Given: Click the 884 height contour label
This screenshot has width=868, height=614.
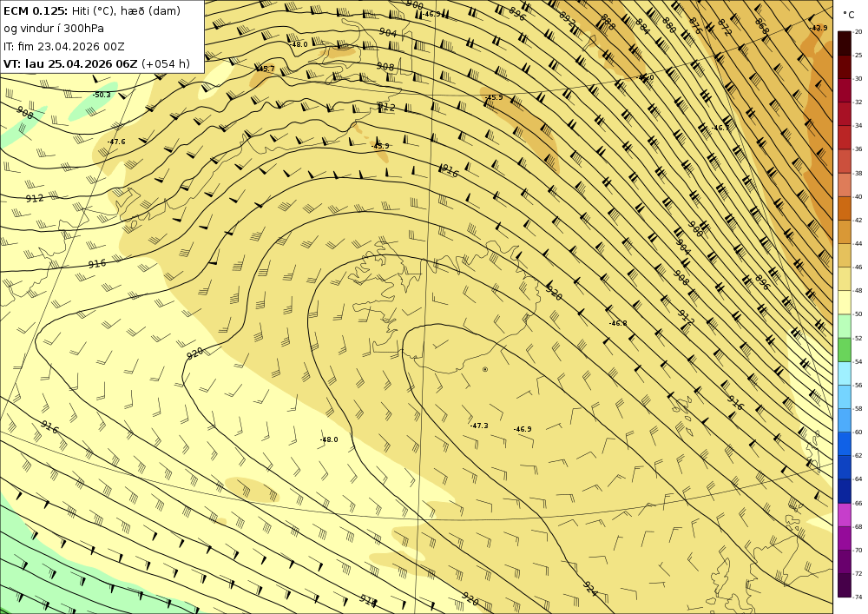Looking at the screenshot, I should point(642,26).
